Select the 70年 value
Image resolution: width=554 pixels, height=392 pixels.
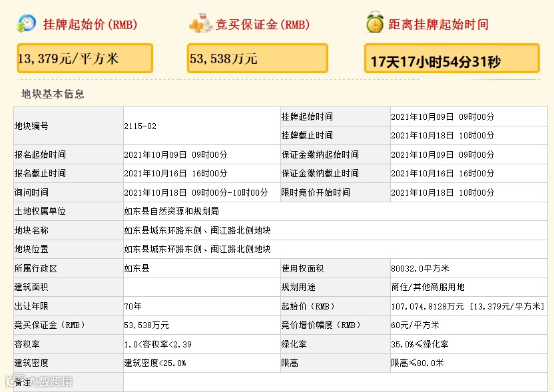coord(133,306)
